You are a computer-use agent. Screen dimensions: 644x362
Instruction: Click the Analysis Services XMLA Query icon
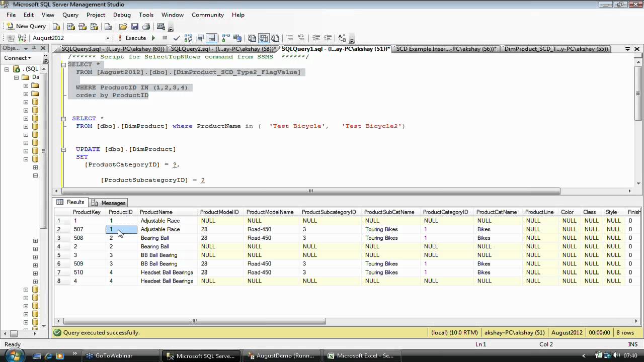tap(94, 26)
